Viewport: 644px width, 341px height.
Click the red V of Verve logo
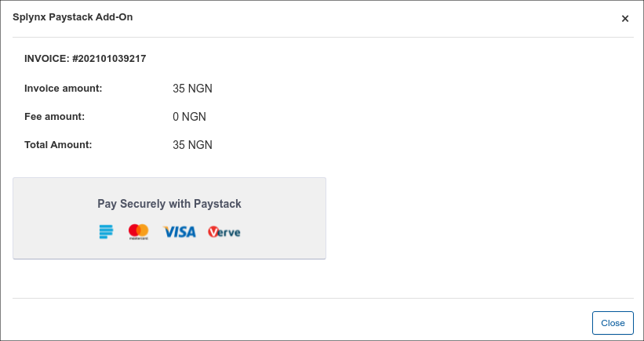[x=213, y=232]
